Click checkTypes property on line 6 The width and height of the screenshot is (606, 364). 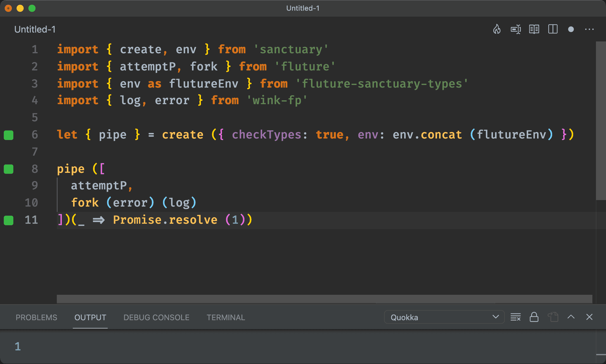267,135
